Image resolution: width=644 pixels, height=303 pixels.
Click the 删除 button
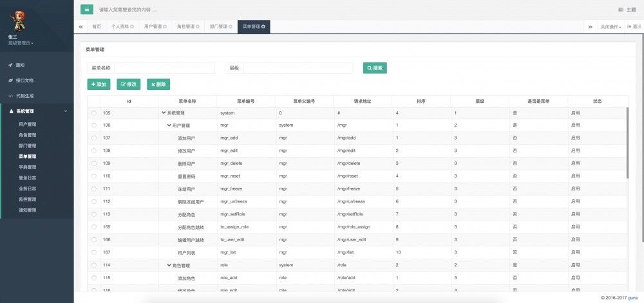click(158, 84)
